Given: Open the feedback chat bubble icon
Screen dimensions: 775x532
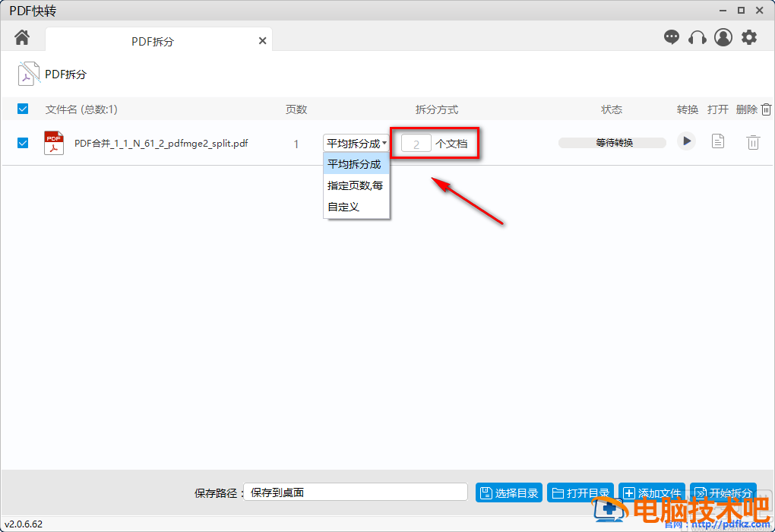Looking at the screenshot, I should 671,37.
